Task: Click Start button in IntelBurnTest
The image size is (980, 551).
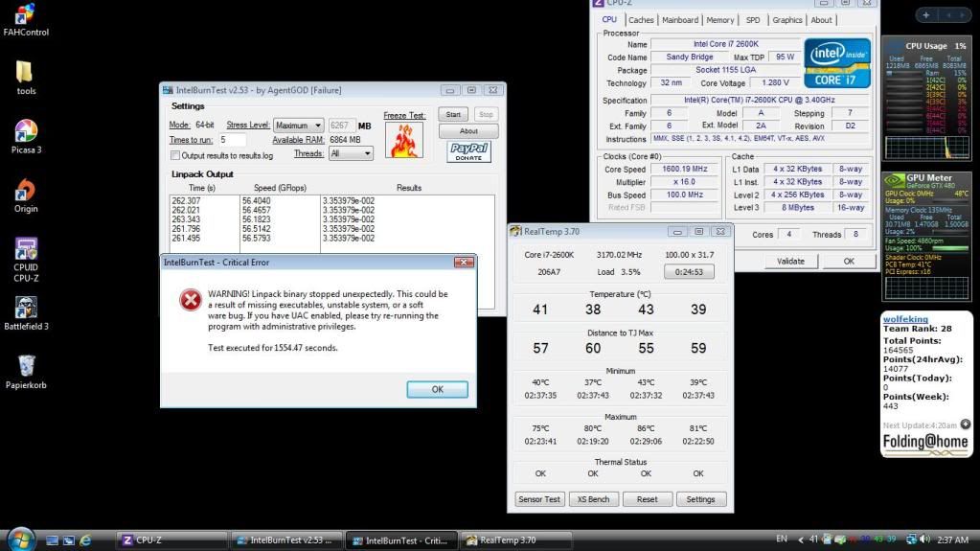Action: coord(453,114)
